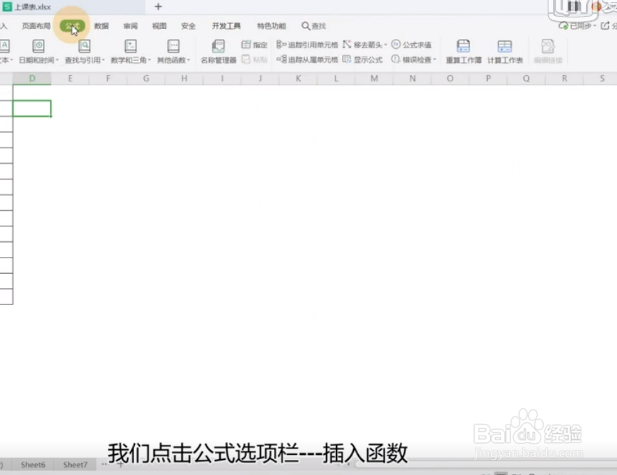Click the 已同步 cloud sync icon
Image resolution: width=617 pixels, height=475 pixels.
(563, 26)
